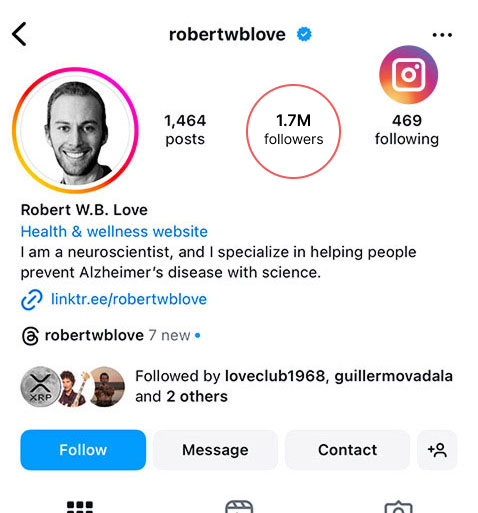Click the blue verified badge
Viewport: 478px width, 513px height.
click(x=304, y=34)
